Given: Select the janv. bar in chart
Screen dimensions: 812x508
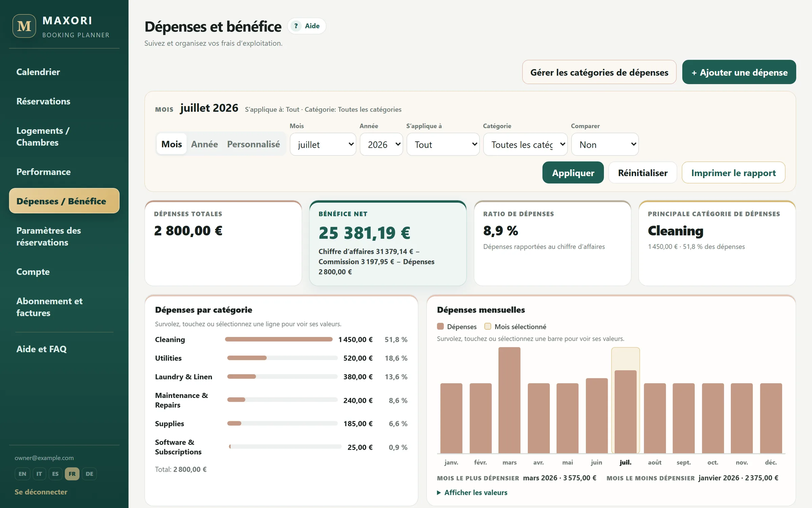Looking at the screenshot, I should click(451, 418).
